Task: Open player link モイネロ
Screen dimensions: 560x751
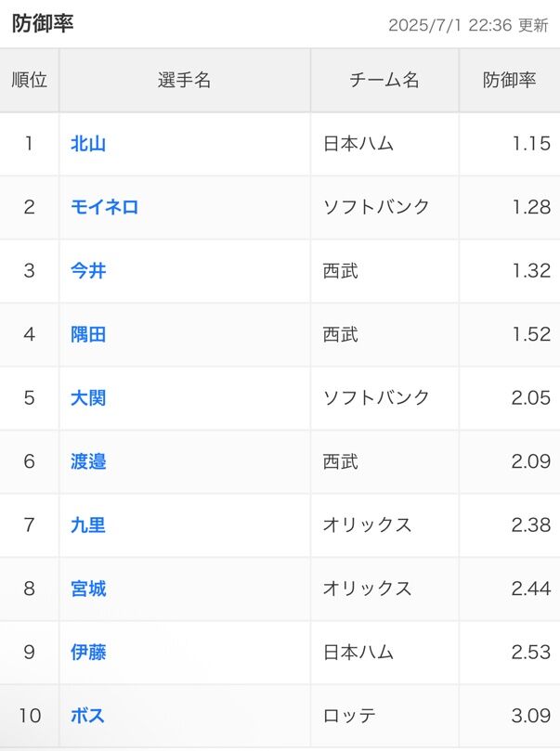Action: (x=104, y=207)
